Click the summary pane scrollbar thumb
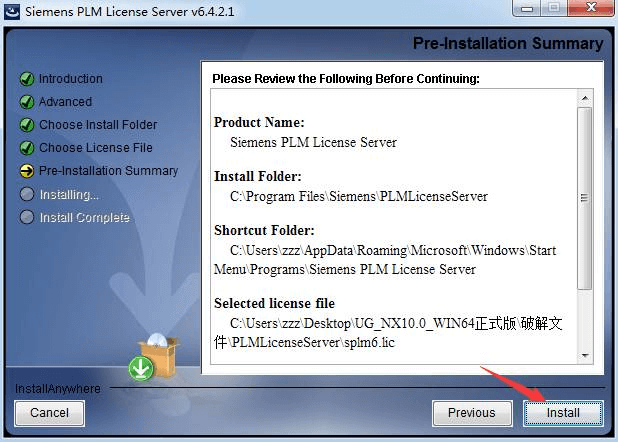 coord(585,198)
